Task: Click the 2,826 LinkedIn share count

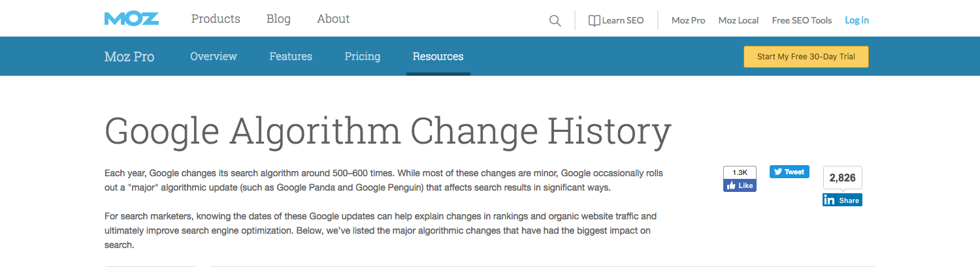Action: coord(842,178)
